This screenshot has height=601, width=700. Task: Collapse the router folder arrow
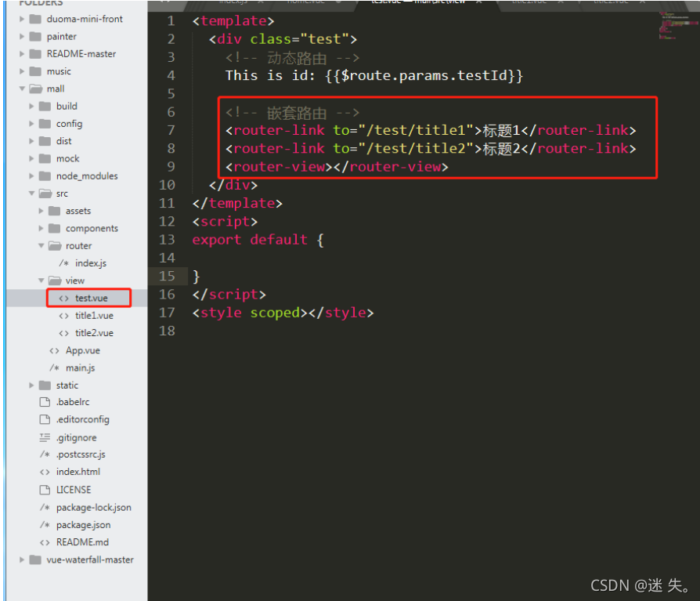click(41, 246)
